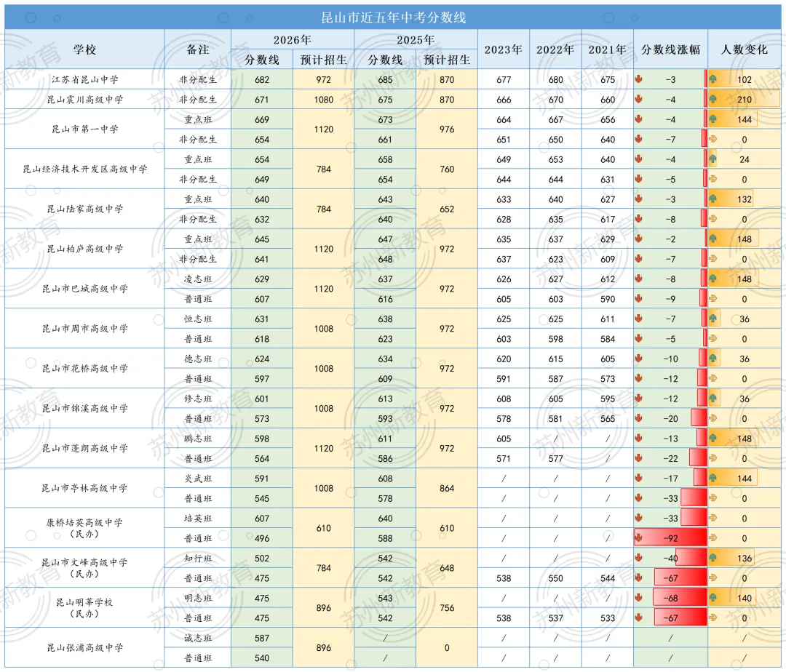Click the red down arrow beside -92
Image resolution: width=786 pixels, height=672 pixels.
[639, 537]
